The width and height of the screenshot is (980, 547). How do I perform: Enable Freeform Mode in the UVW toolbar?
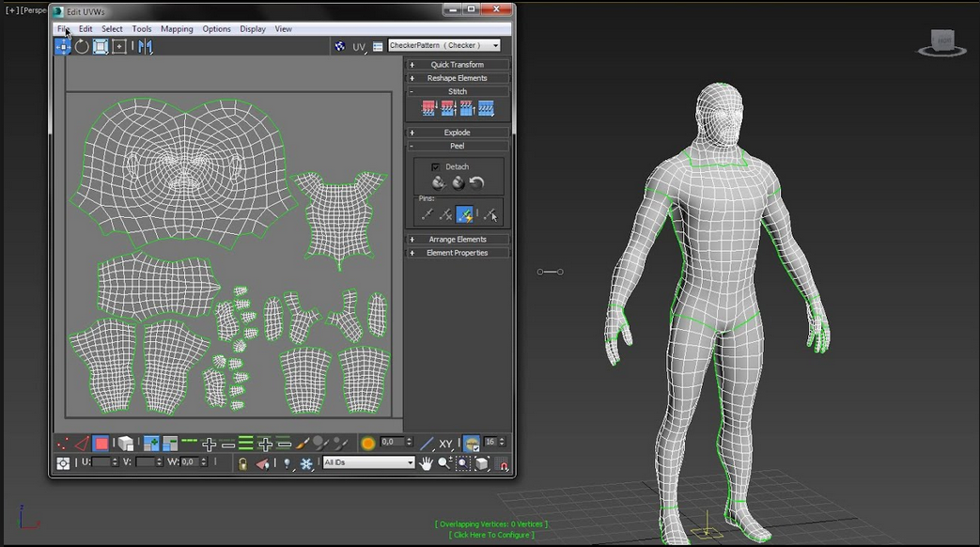(118, 45)
